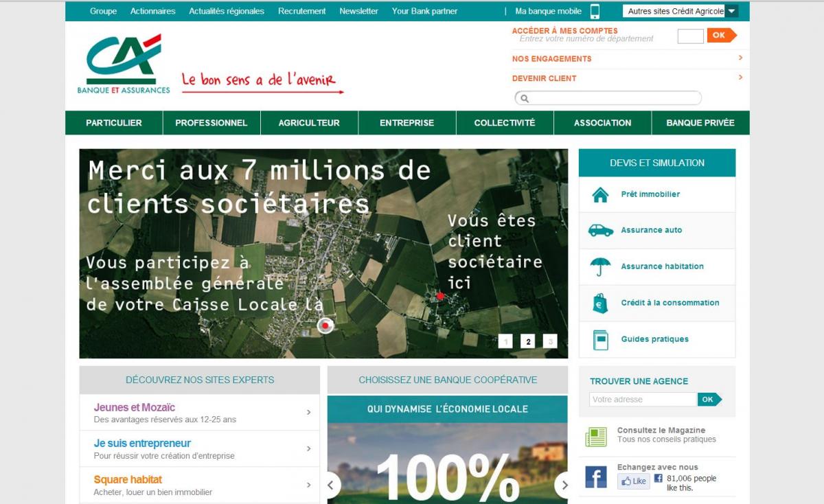Show banner slide 1
824x504 pixels.
pos(505,341)
